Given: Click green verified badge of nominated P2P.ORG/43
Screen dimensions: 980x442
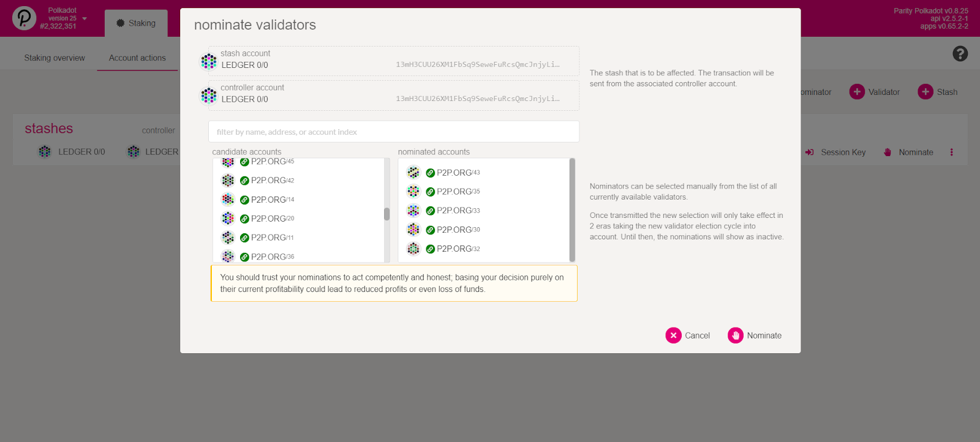Looking at the screenshot, I should click(430, 173).
